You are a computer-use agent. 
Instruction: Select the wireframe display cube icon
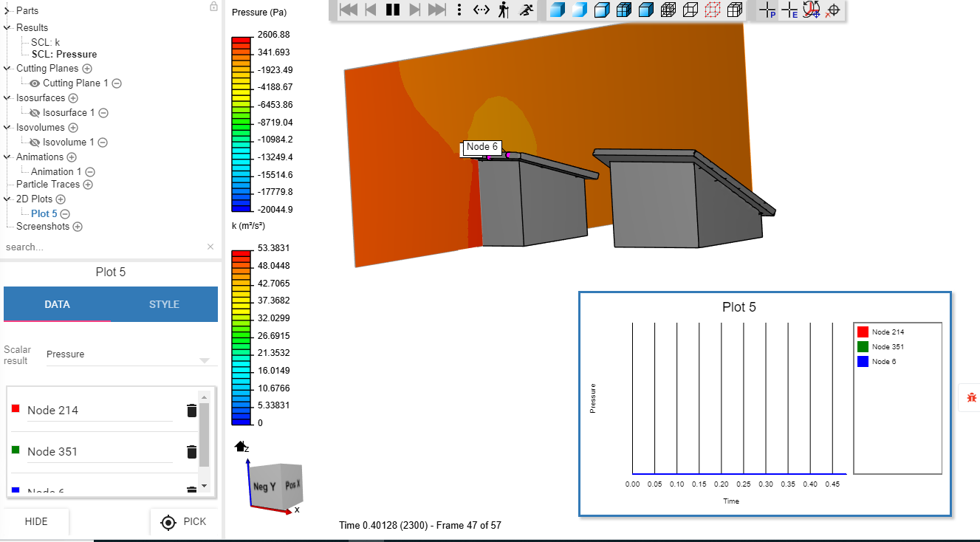(x=690, y=10)
